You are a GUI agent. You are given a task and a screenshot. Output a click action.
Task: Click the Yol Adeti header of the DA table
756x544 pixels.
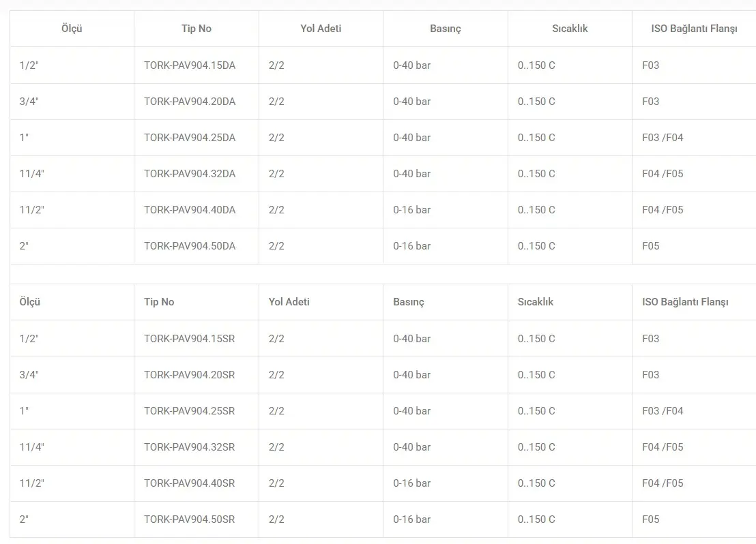pyautogui.click(x=321, y=29)
